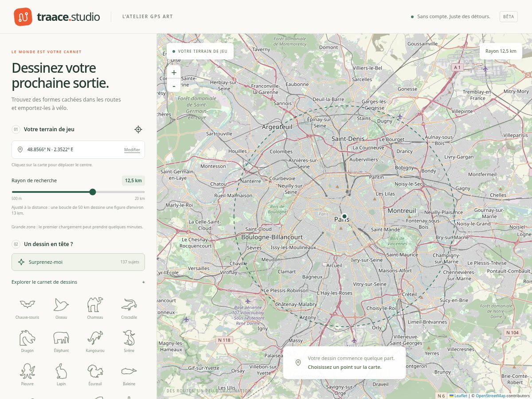Click 'Sans compte. Juste des détours.' text

click(x=454, y=16)
